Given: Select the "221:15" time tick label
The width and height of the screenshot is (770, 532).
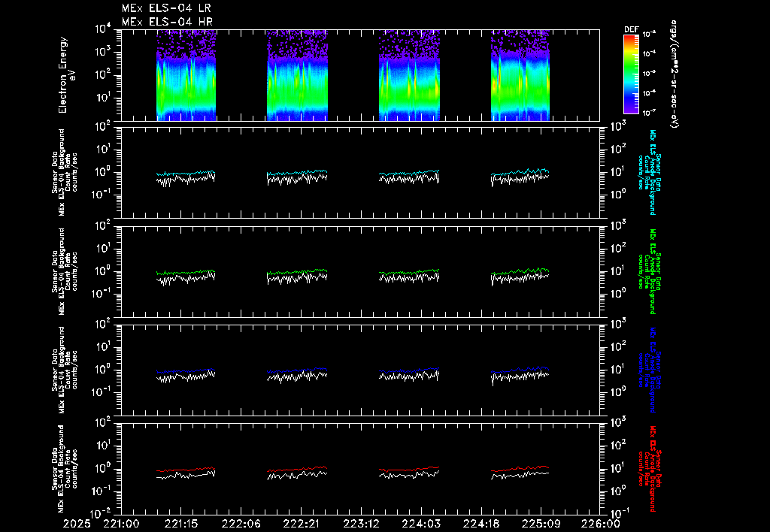Looking at the screenshot, I should (x=180, y=524).
